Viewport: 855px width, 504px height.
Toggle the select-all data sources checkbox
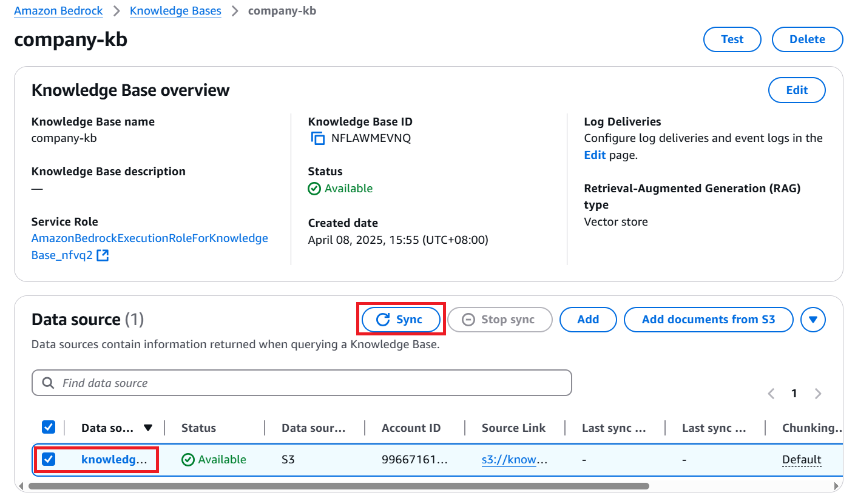click(49, 428)
